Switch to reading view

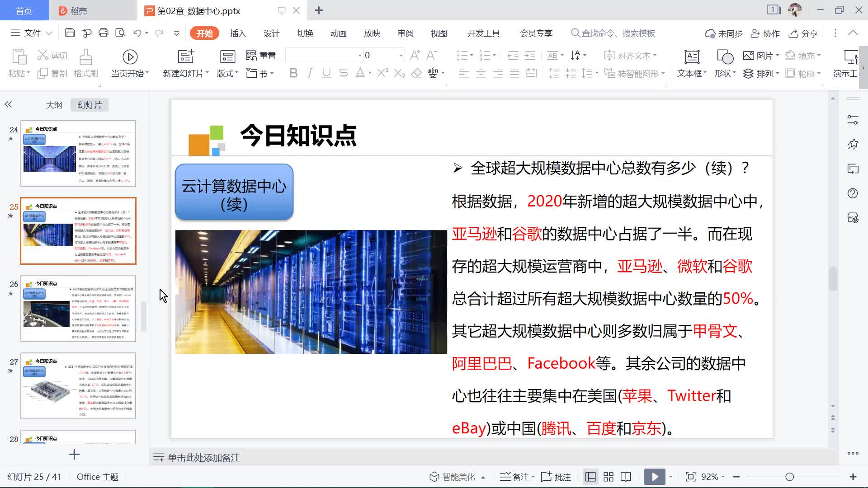626,477
